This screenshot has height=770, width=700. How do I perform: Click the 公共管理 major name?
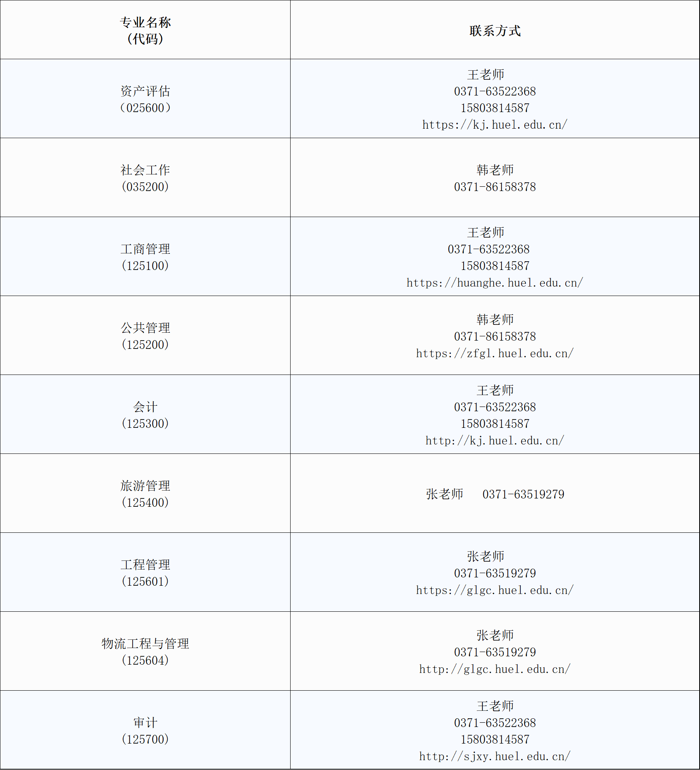[145, 328]
